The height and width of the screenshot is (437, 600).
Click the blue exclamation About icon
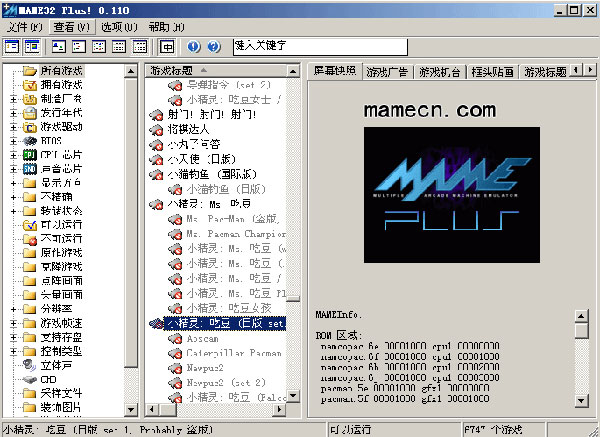pyautogui.click(x=194, y=47)
